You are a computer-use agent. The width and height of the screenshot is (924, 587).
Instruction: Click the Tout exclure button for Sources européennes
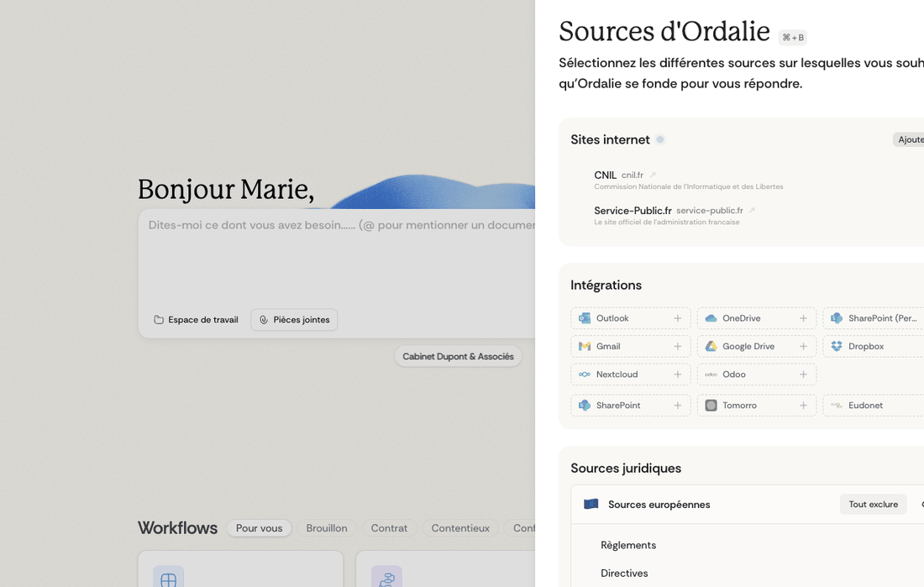click(x=873, y=504)
